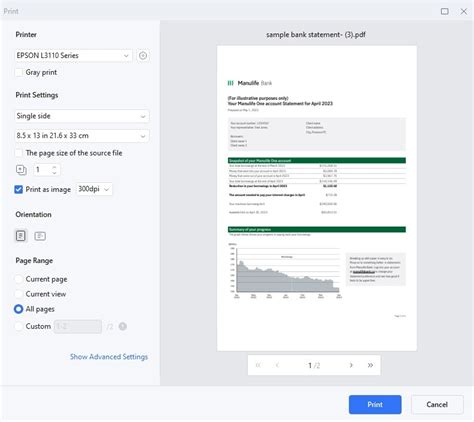The width and height of the screenshot is (474, 422).
Task: Go to first preview page
Action: coord(258,365)
